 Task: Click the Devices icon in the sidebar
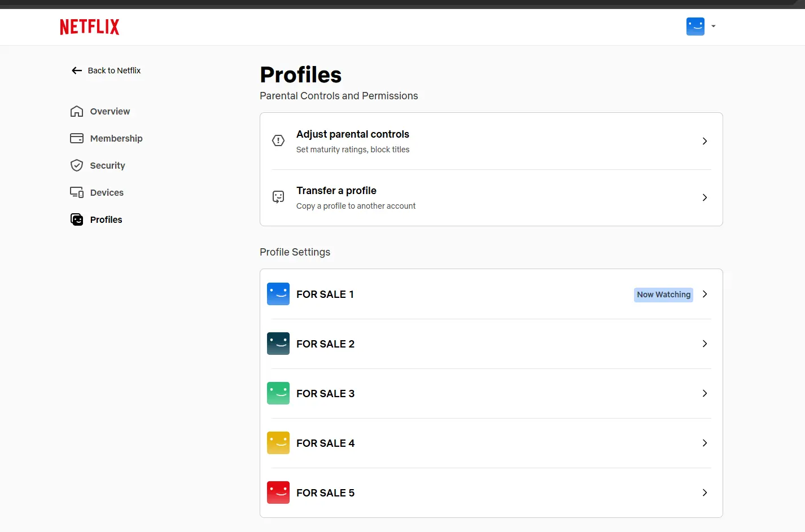pyautogui.click(x=77, y=192)
